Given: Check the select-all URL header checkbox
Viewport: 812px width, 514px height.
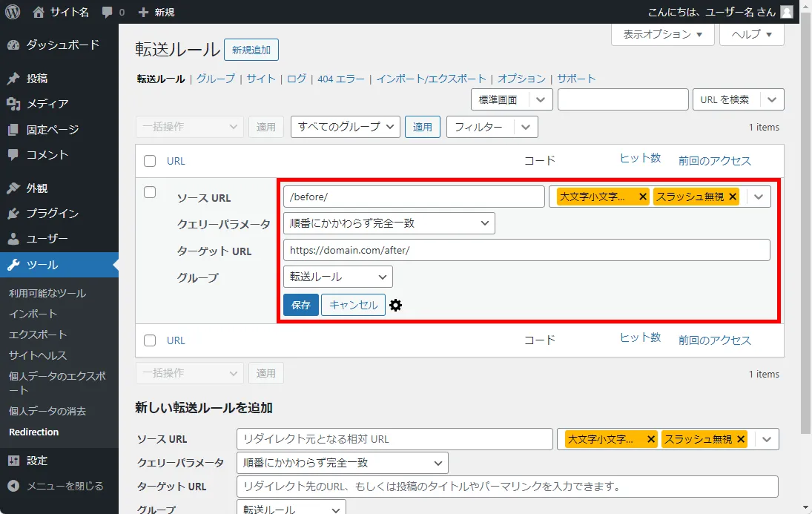Looking at the screenshot, I should pyautogui.click(x=149, y=161).
